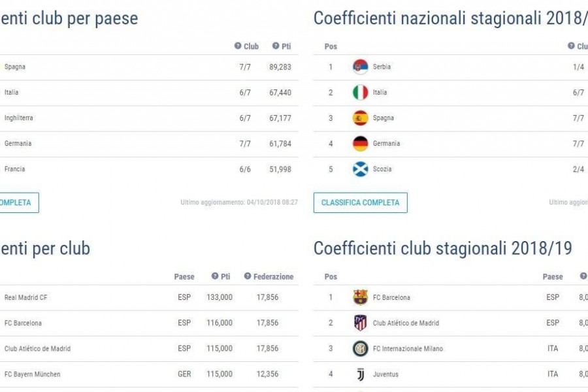The width and height of the screenshot is (588, 392).
Task: Show help for Club column, left table
Action: [x=238, y=46]
